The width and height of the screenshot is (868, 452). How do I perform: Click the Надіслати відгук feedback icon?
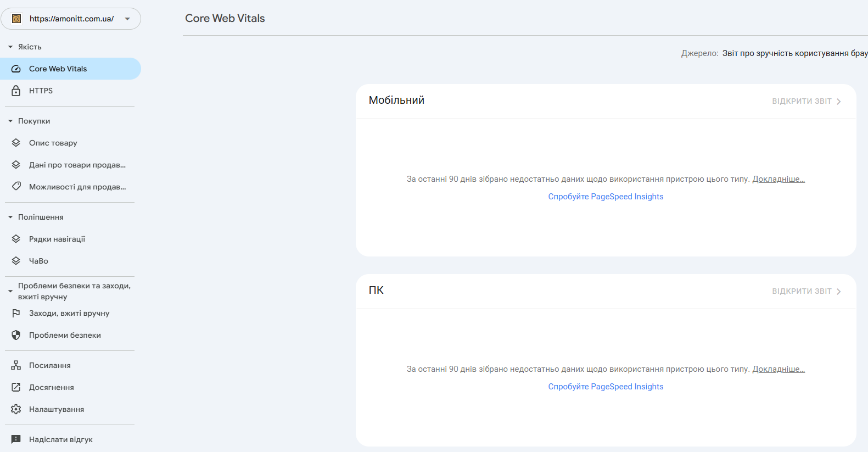click(16, 439)
